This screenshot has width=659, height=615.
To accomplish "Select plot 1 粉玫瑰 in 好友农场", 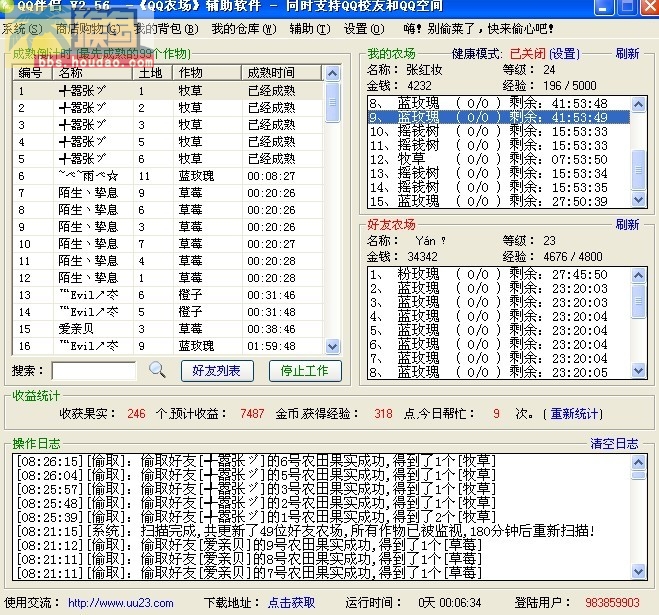I will coord(499,275).
